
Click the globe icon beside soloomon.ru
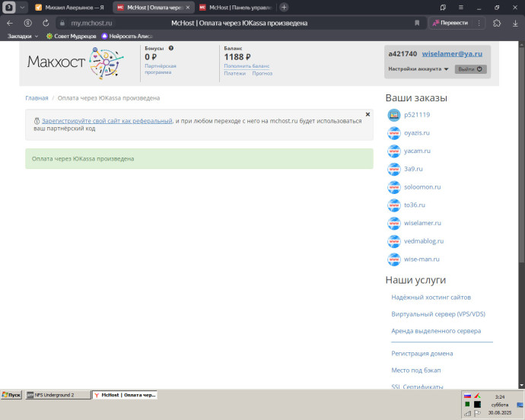point(394,187)
